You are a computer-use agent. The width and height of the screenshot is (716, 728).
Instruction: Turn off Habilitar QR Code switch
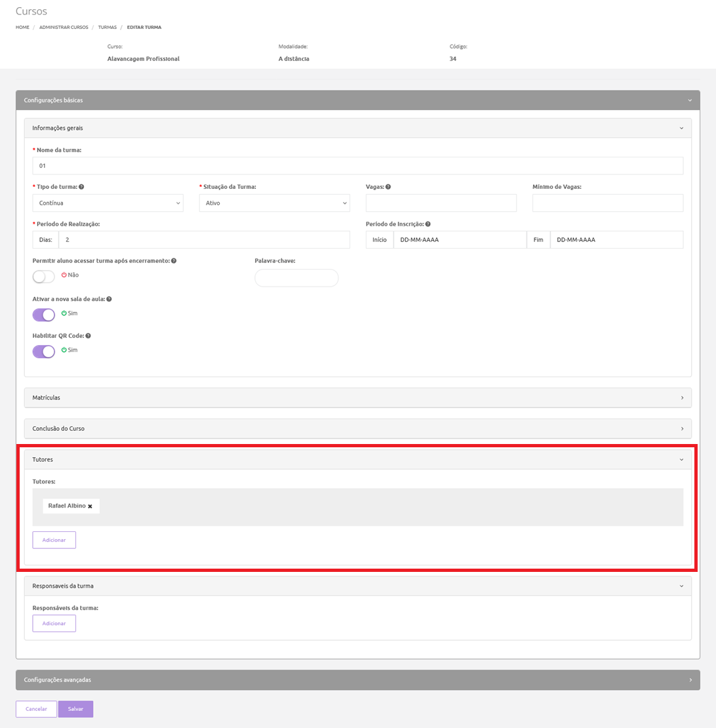click(44, 351)
